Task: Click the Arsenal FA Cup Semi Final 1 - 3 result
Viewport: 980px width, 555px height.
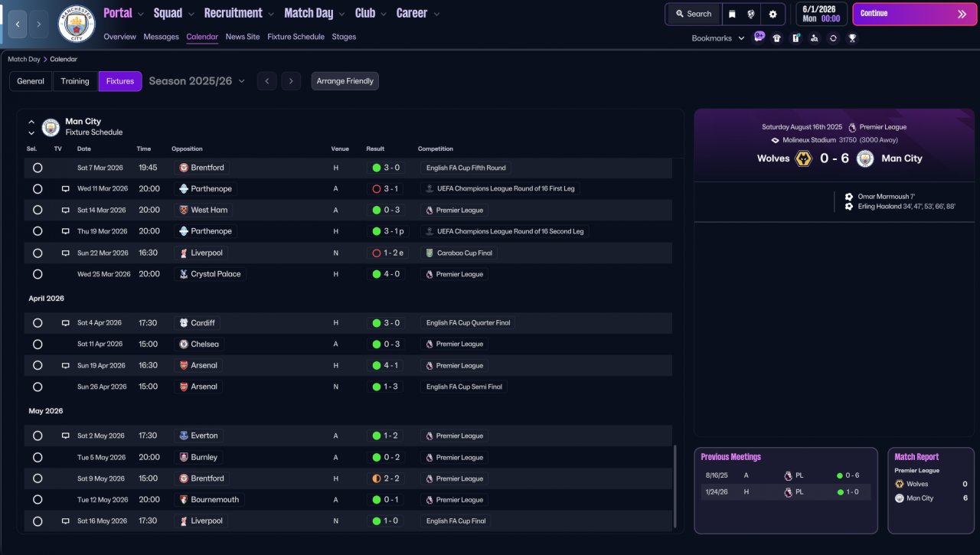Action: click(x=386, y=387)
